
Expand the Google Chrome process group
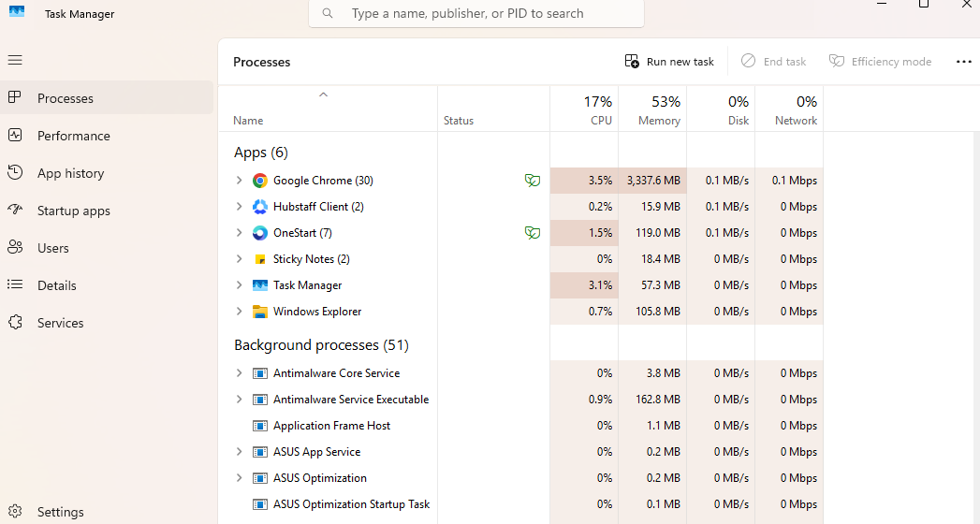[239, 181]
